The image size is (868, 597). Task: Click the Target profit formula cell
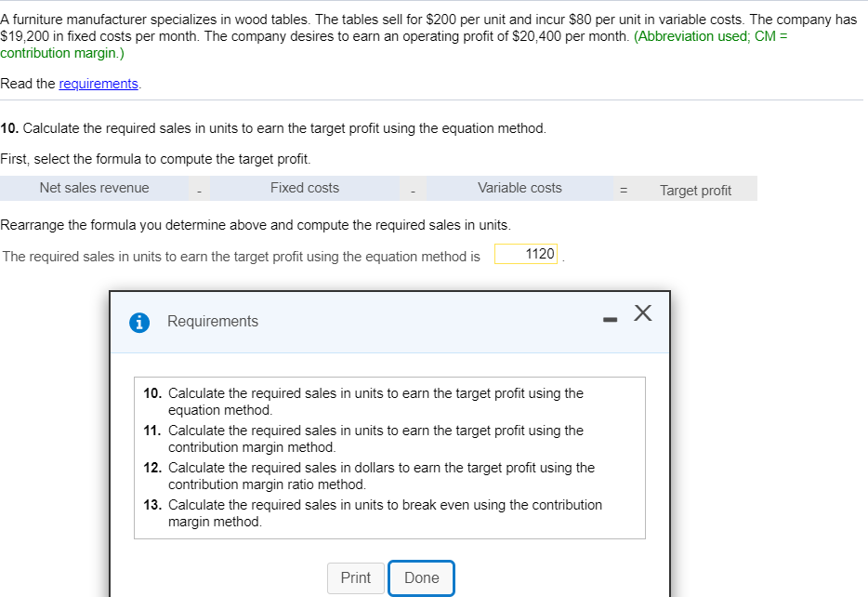[695, 191]
